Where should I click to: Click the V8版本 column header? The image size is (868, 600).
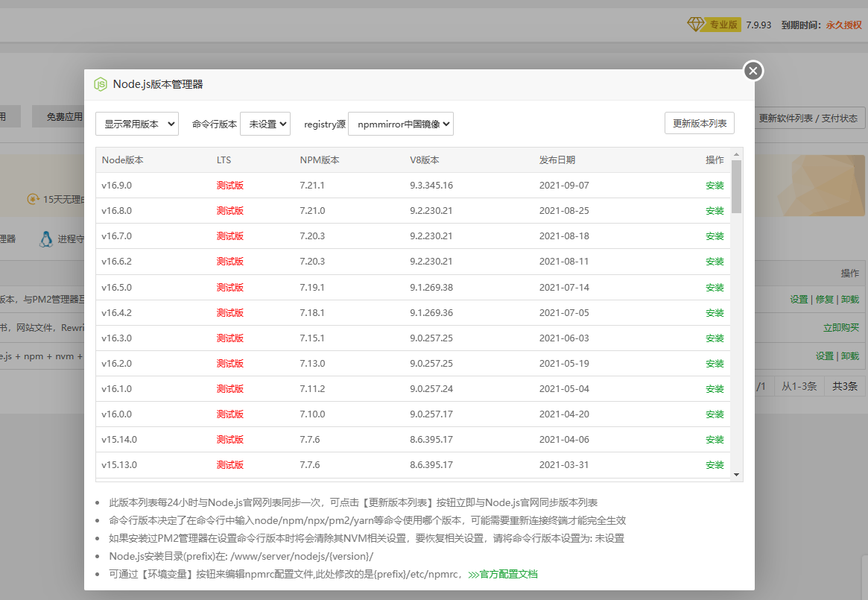425,160
